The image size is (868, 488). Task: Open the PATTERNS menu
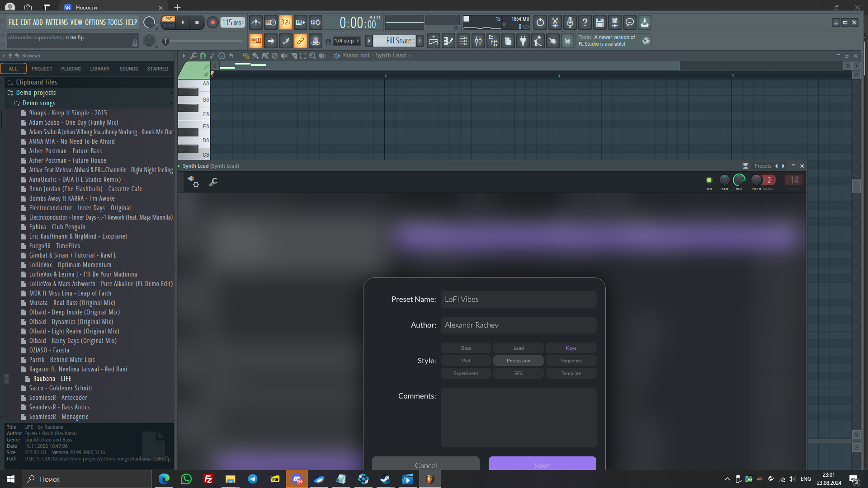click(57, 22)
